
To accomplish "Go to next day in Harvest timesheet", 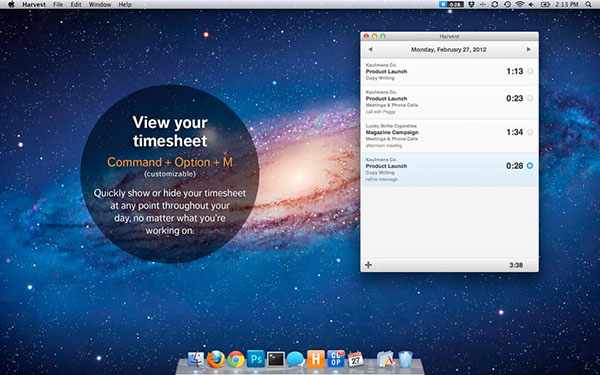I will point(528,49).
